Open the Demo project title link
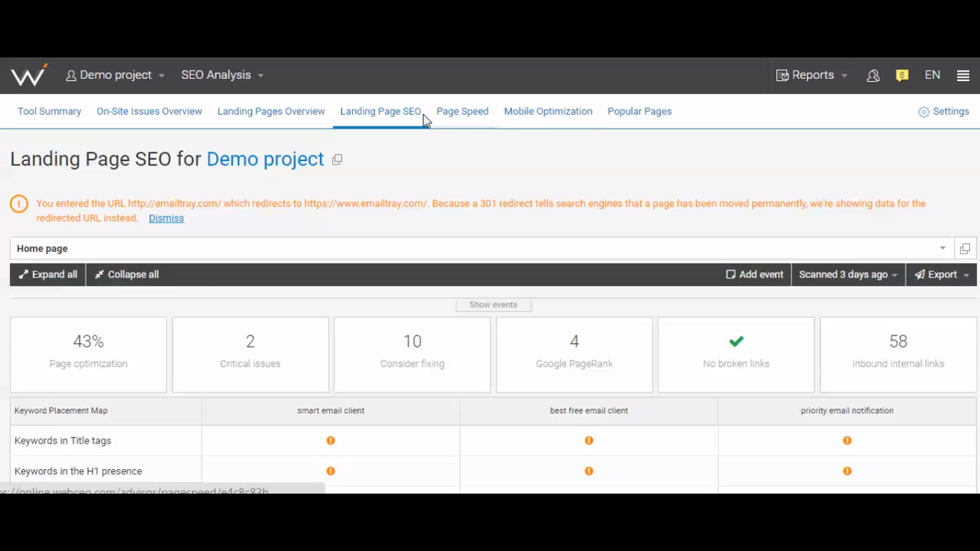The width and height of the screenshot is (980, 551). 265,159
